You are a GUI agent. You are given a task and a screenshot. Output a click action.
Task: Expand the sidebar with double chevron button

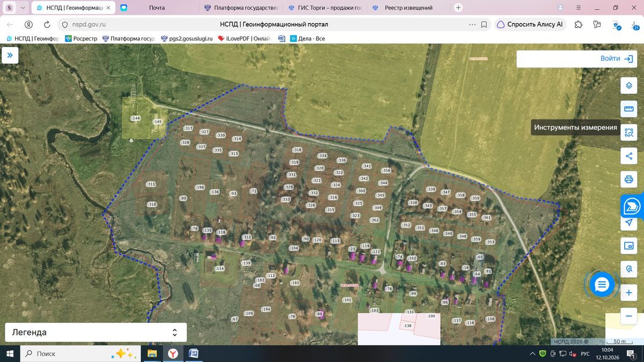coord(10,55)
